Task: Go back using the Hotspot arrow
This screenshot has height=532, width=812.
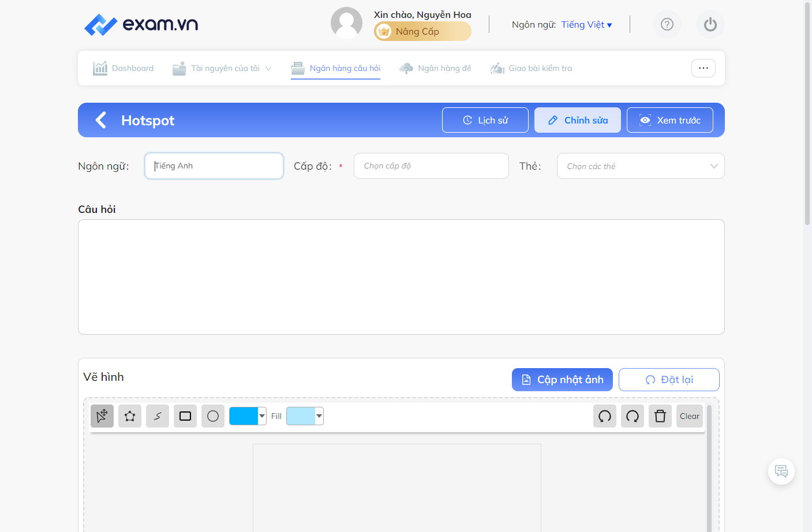Action: click(x=101, y=120)
